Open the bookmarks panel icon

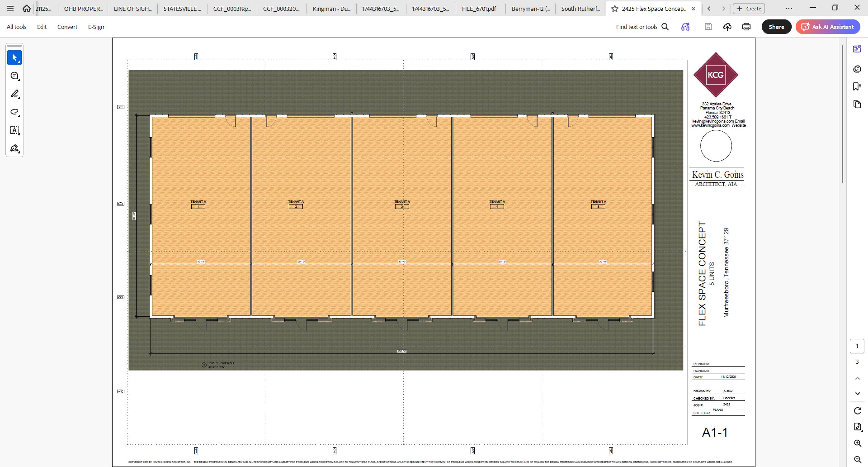coord(857,86)
